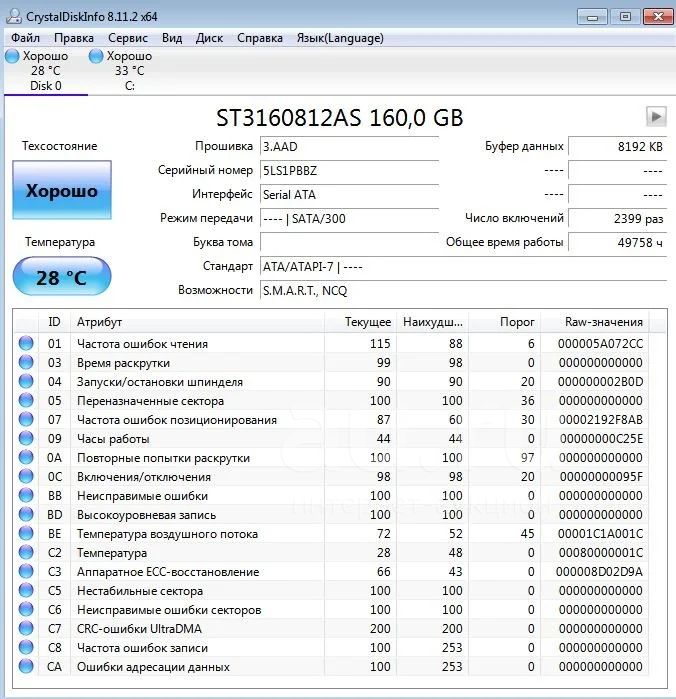The width and height of the screenshot is (676, 699).
Task: Open the Файл menu
Action: [x=25, y=38]
